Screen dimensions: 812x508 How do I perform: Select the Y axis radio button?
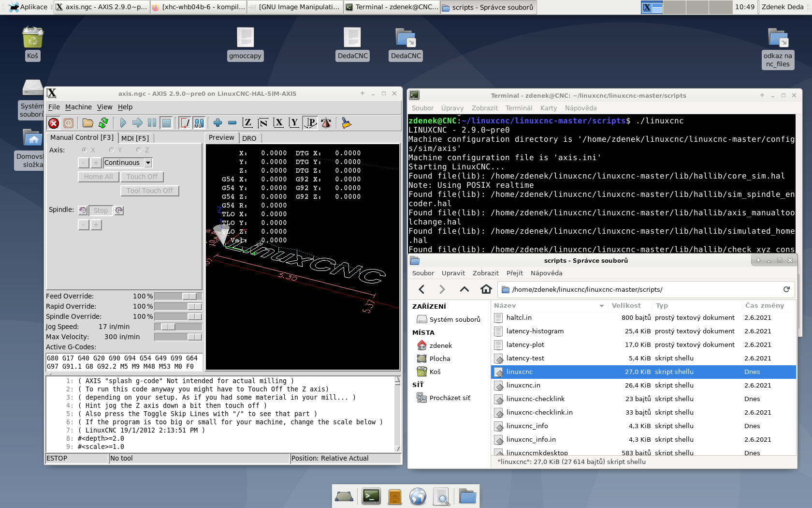(x=112, y=150)
